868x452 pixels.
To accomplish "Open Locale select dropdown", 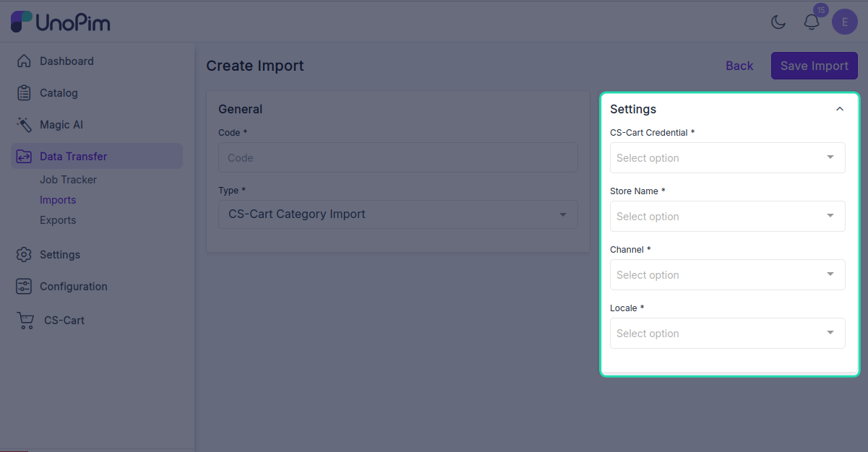I will tap(728, 333).
